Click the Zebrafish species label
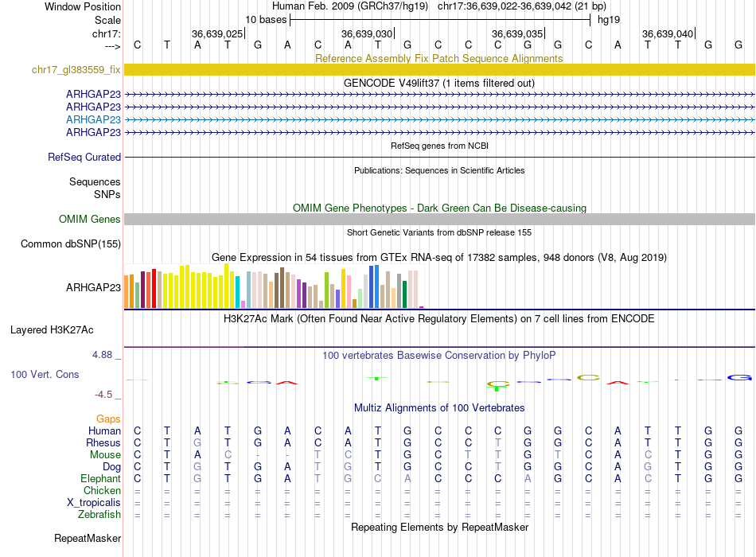756x557 pixels. (99, 515)
